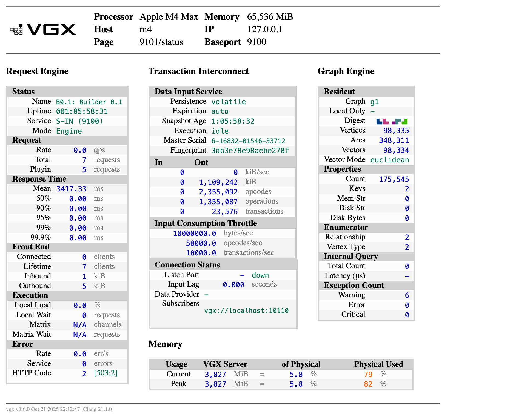Screen dimensions: 516x420
Task: Click the VGX logo in the header
Action: point(43,30)
